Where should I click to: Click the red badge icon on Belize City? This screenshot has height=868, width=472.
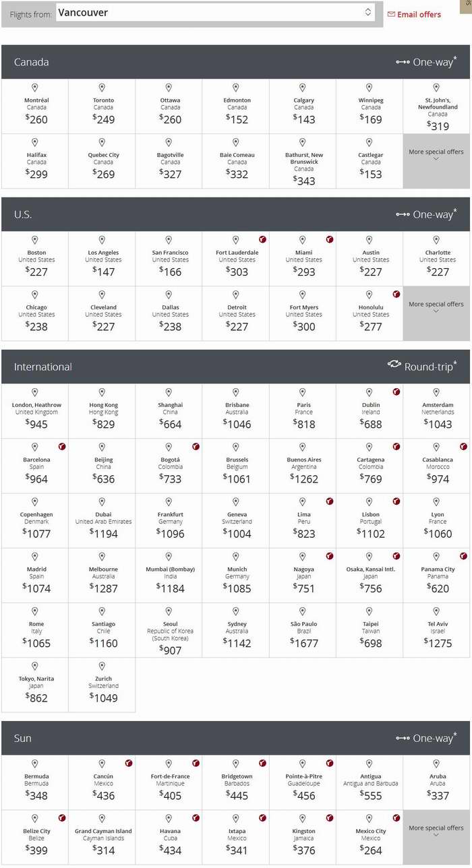62,817
